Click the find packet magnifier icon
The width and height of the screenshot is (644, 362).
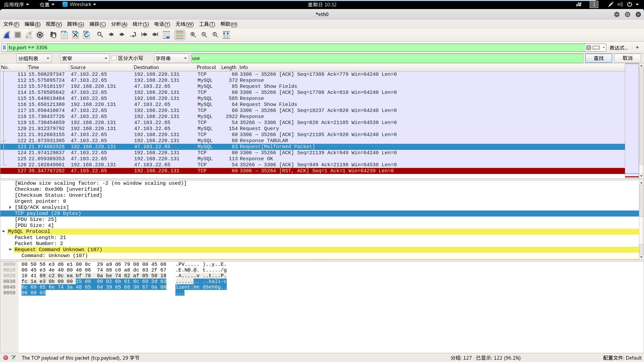click(x=100, y=35)
